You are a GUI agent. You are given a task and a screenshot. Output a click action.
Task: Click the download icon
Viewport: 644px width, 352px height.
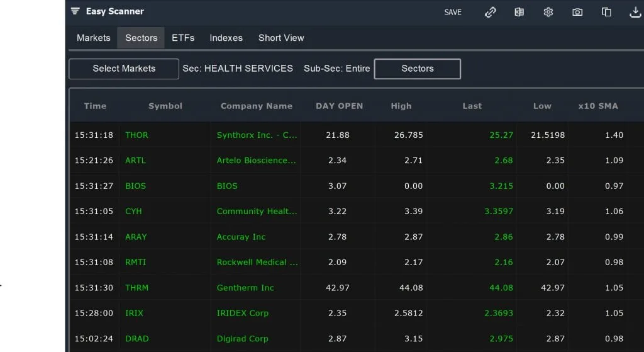(x=635, y=13)
